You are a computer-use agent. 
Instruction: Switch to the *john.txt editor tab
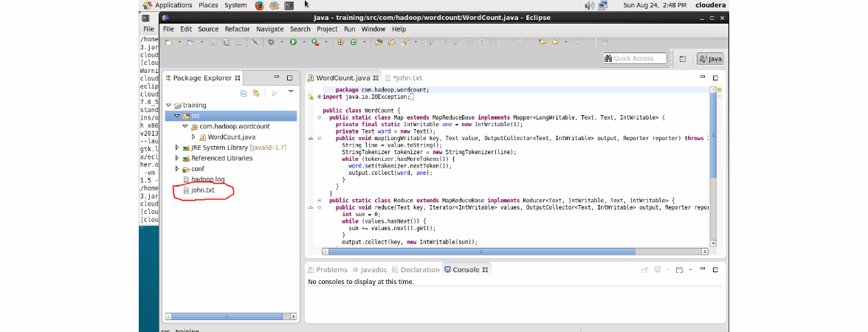tap(404, 78)
